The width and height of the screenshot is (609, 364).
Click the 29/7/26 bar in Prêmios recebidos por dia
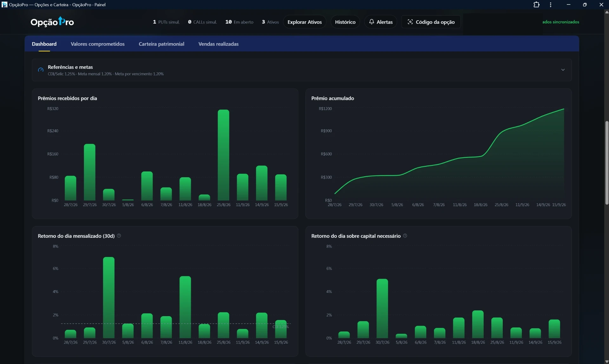(89, 172)
